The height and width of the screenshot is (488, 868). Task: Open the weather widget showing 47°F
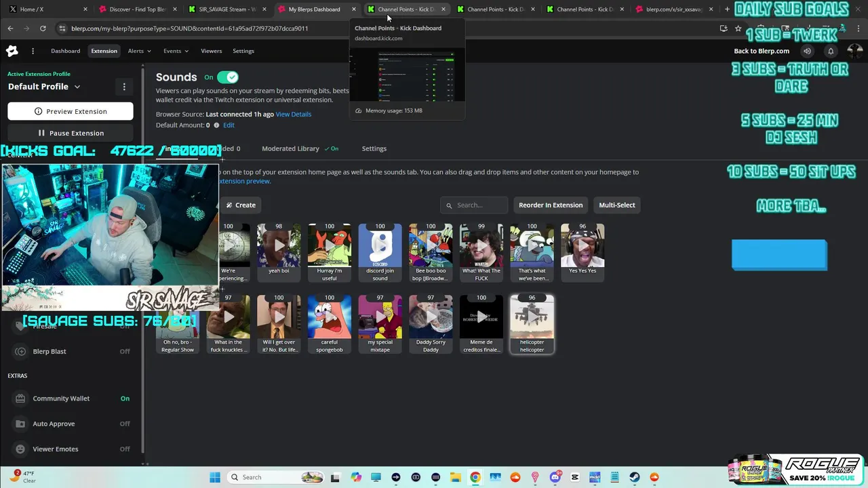tap(24, 476)
